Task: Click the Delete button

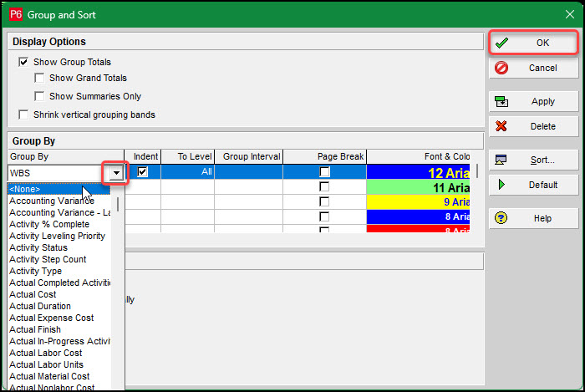Action: [x=533, y=126]
